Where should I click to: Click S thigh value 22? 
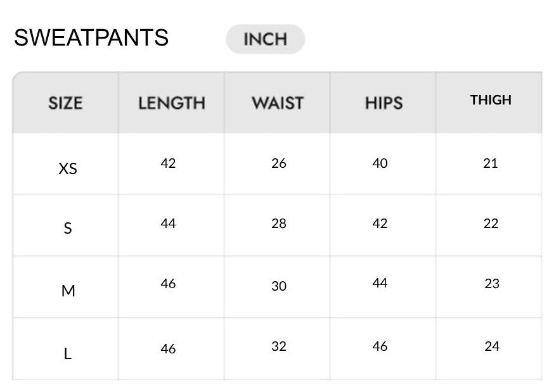coord(491,224)
